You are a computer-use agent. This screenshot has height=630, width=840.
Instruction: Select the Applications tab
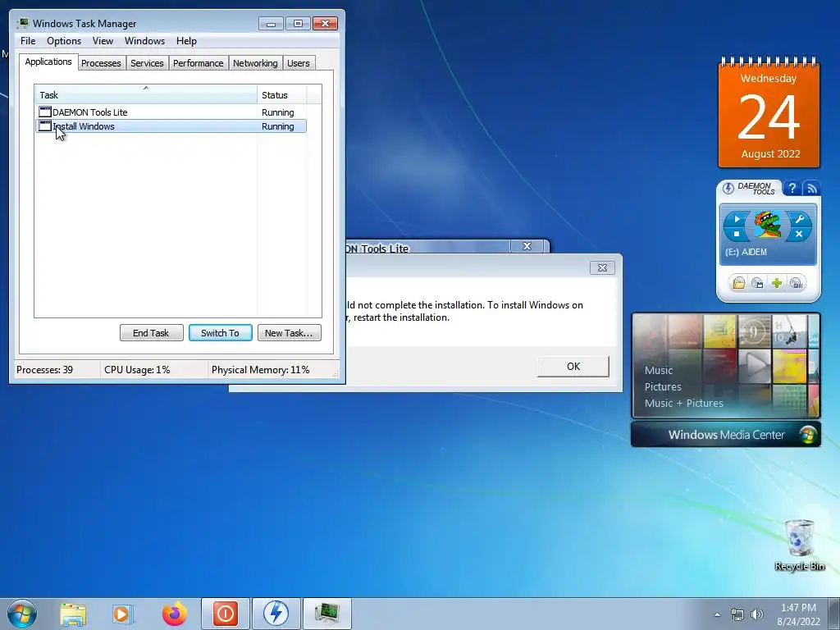pyautogui.click(x=48, y=62)
